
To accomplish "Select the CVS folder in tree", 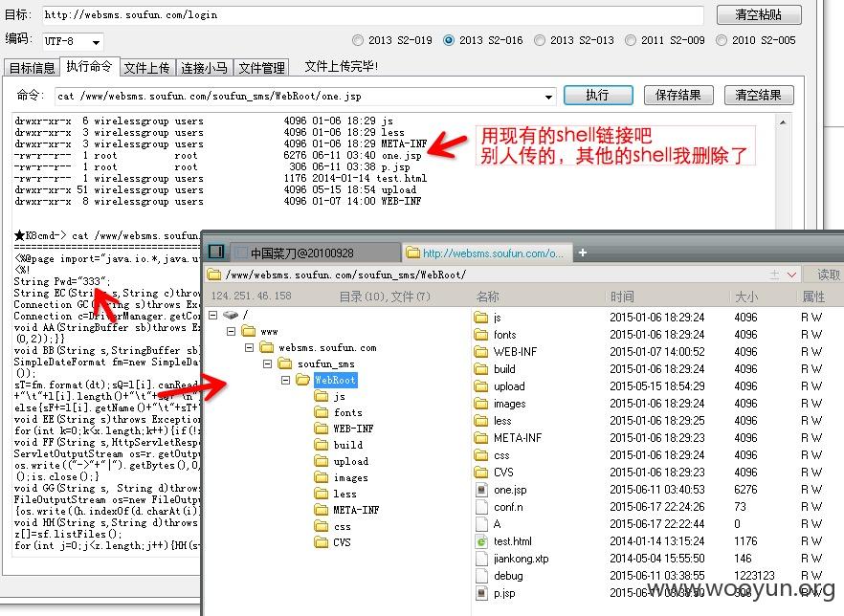I will pos(342,542).
